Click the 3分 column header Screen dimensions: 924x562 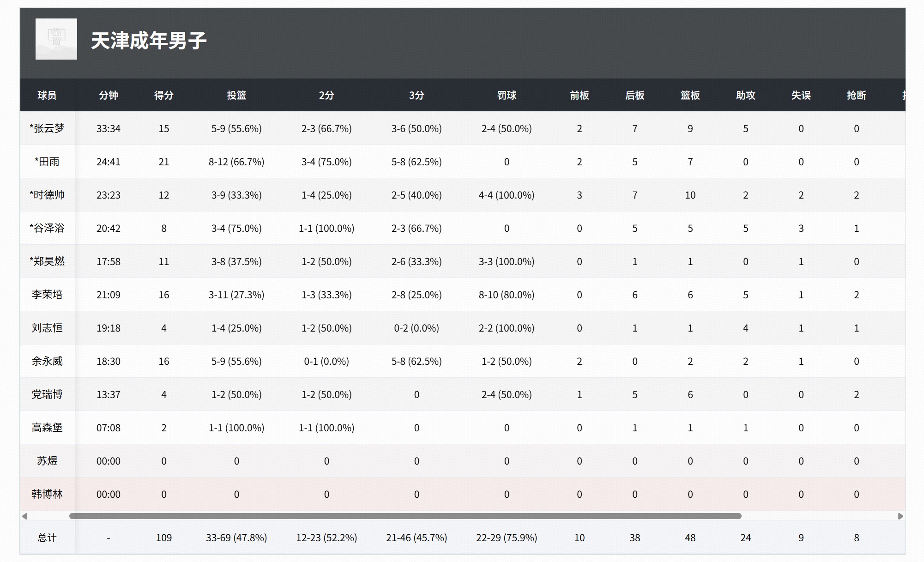pos(417,95)
